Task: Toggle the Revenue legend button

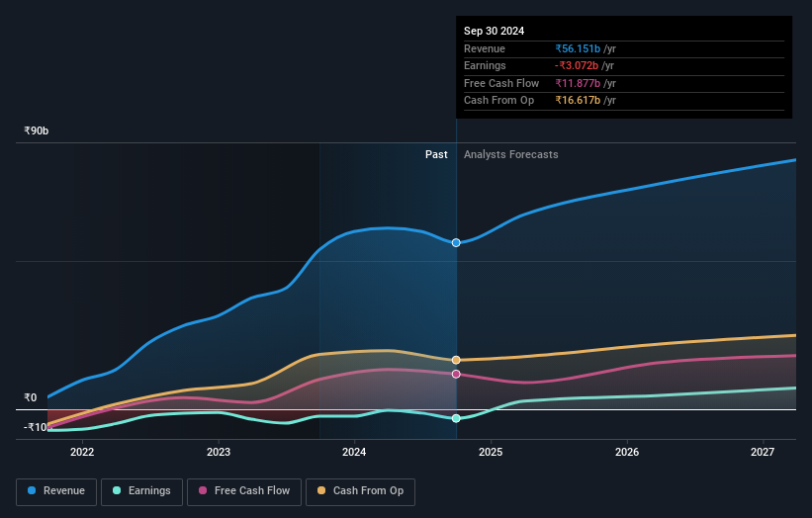Action: [56, 491]
